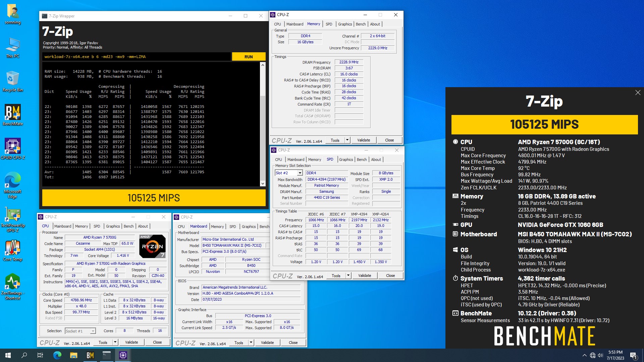
Task: Click the XMP-4394 frequency 2197 MHz cell
Action: 359,220
